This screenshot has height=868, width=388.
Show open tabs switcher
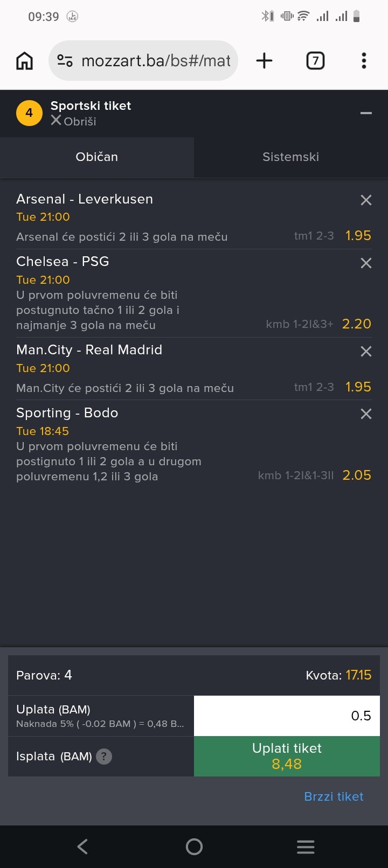[315, 61]
